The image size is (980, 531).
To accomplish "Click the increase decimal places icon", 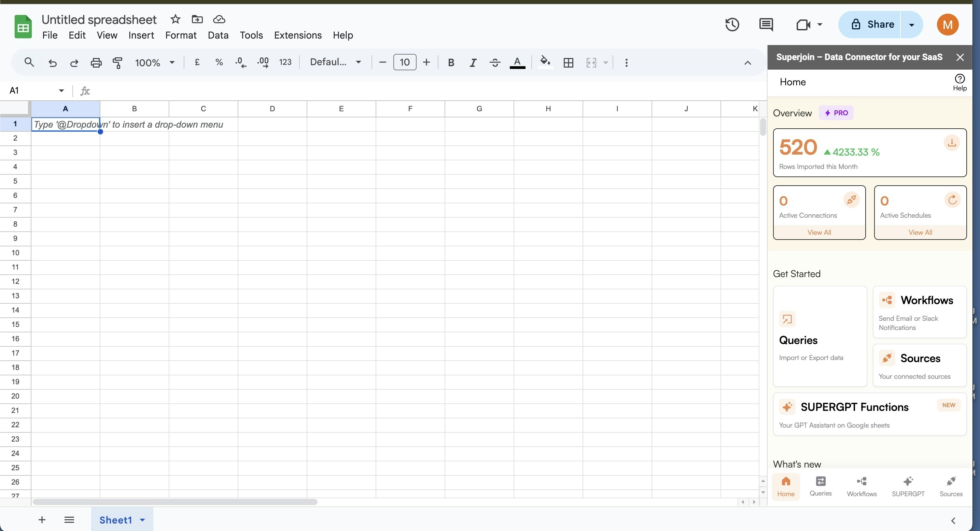I will [263, 62].
